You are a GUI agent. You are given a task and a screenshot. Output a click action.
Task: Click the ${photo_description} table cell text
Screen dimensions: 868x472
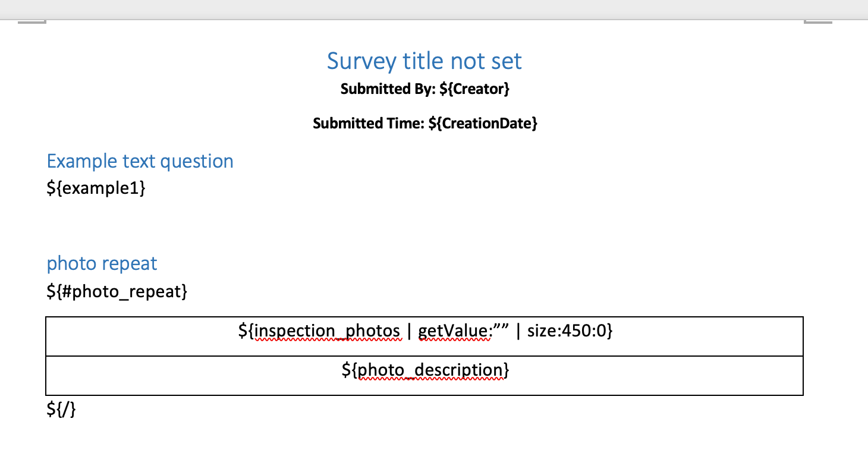pyautogui.click(x=425, y=370)
